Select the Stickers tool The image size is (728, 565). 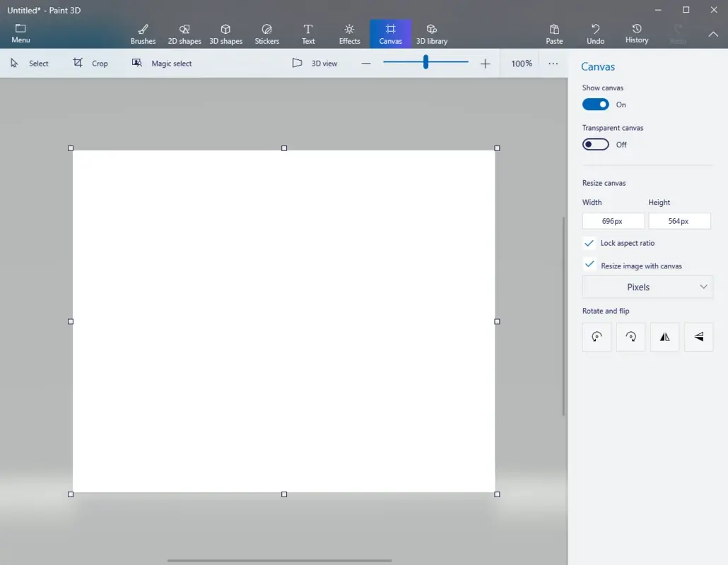pyautogui.click(x=266, y=32)
